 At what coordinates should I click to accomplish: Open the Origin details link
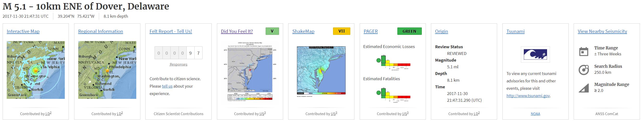coord(441,31)
